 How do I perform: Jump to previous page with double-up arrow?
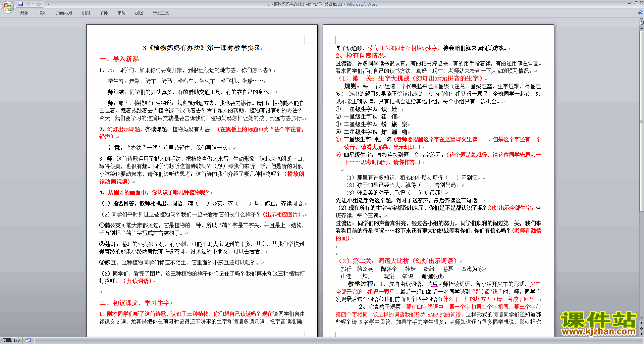click(x=641, y=323)
